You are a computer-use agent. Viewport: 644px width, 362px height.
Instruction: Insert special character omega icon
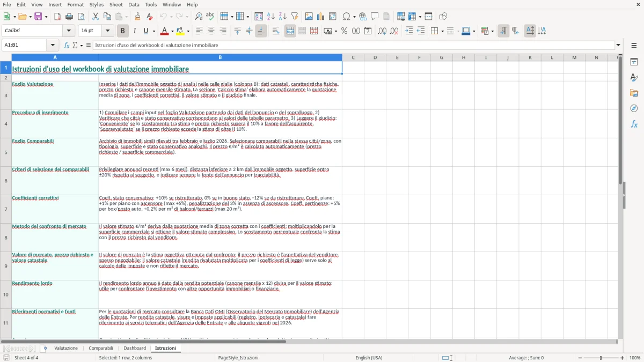pyautogui.click(x=346, y=17)
